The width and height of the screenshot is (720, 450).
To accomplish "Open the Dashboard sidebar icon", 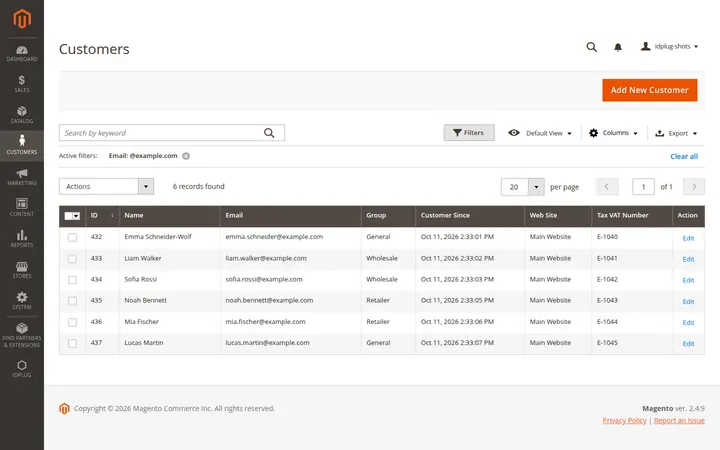I will pyautogui.click(x=22, y=54).
